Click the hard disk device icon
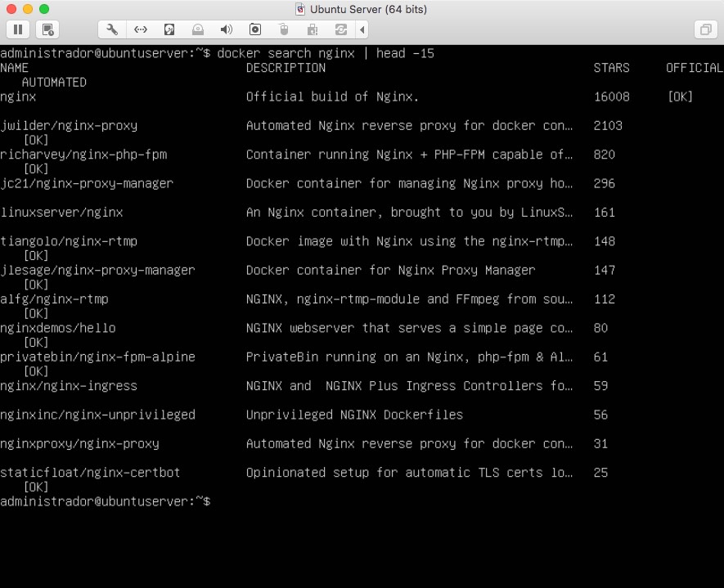 tap(169, 30)
